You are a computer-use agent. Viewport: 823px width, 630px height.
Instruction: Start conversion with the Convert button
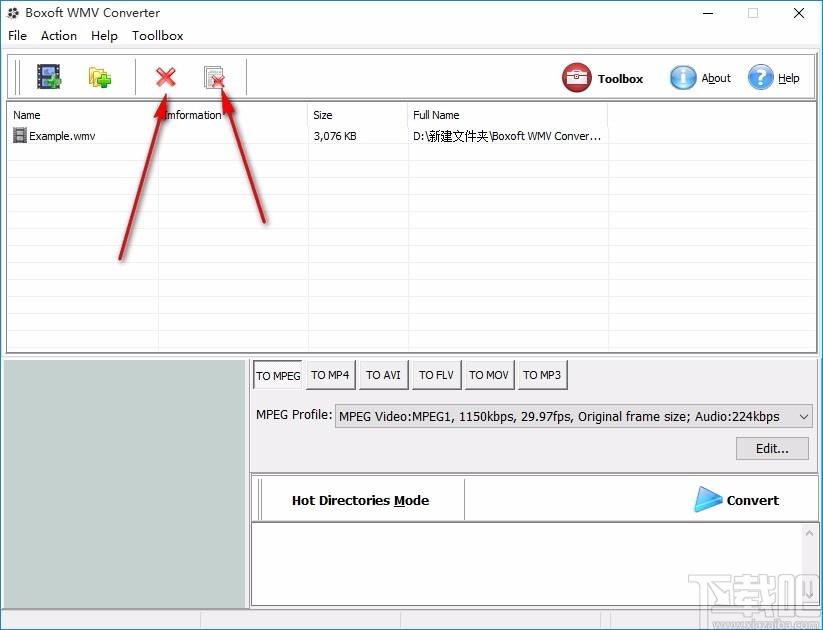point(736,499)
